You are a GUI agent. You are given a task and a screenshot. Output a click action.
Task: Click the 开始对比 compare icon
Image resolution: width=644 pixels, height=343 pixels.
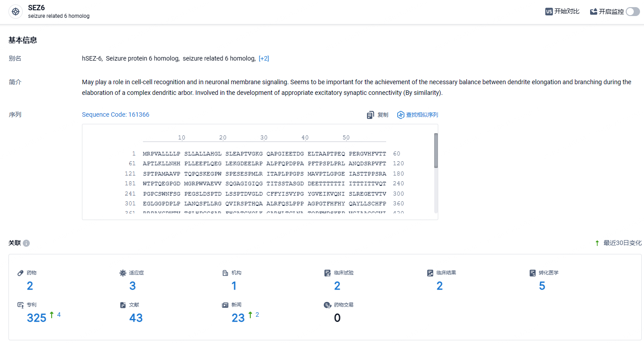549,12
